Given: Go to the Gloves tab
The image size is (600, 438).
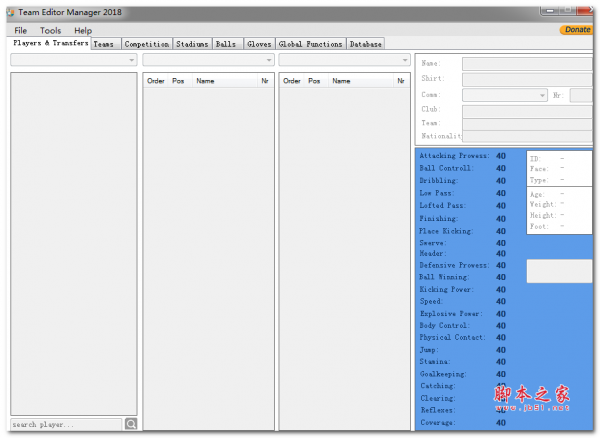Looking at the screenshot, I should pyautogui.click(x=259, y=44).
